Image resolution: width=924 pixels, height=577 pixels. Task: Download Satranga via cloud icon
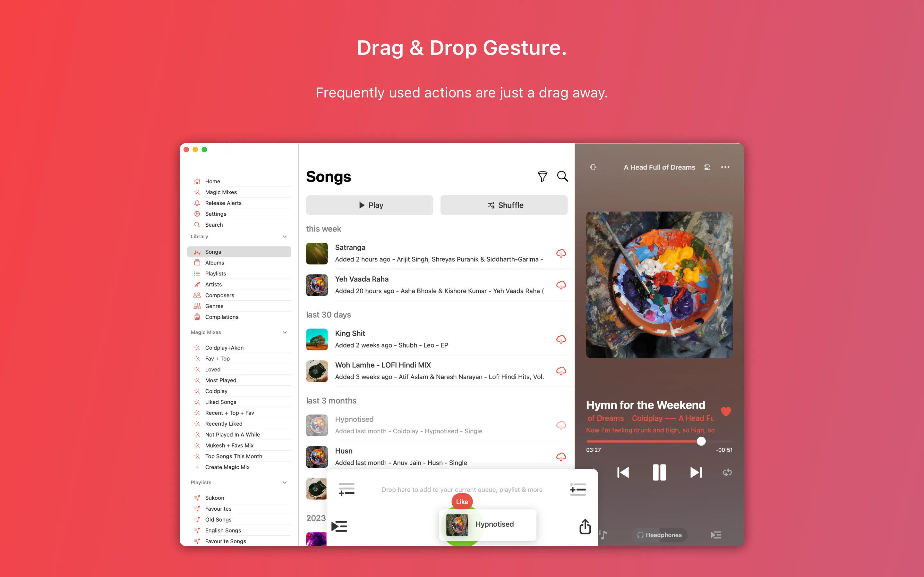pos(561,253)
